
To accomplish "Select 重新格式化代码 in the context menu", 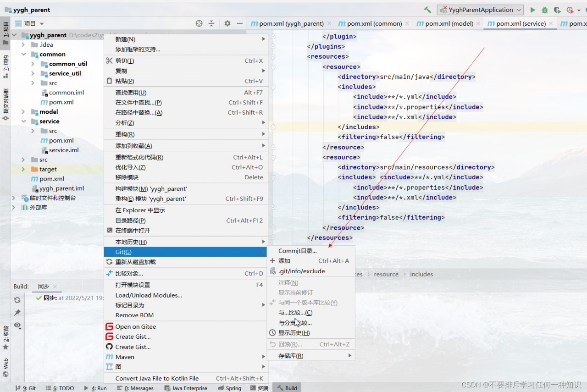I will (x=186, y=157).
